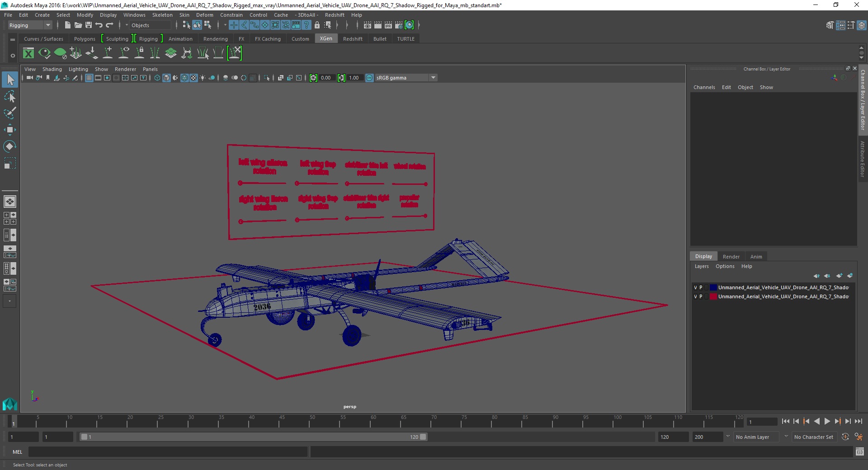Screen dimensions: 868x470
Task: Toggle the color management sRGB button
Action: (x=369, y=78)
